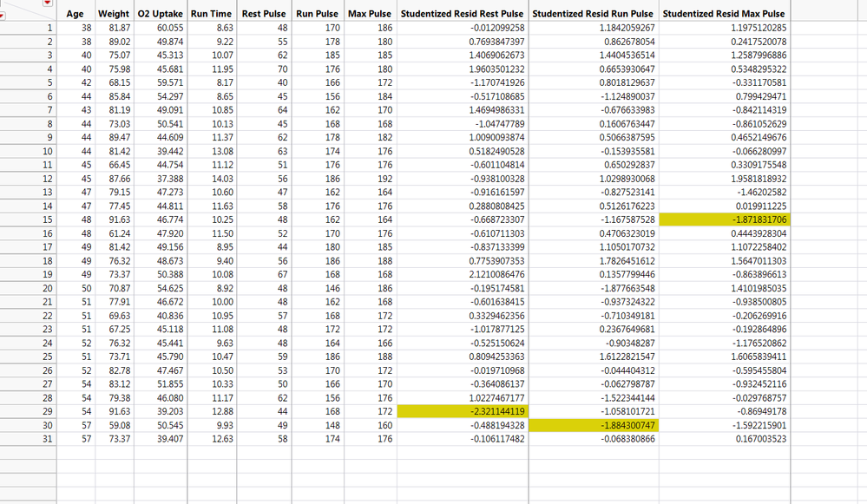Select Studentized Resid Max Pulse column header
Screen dimensions: 867x504
724,14
